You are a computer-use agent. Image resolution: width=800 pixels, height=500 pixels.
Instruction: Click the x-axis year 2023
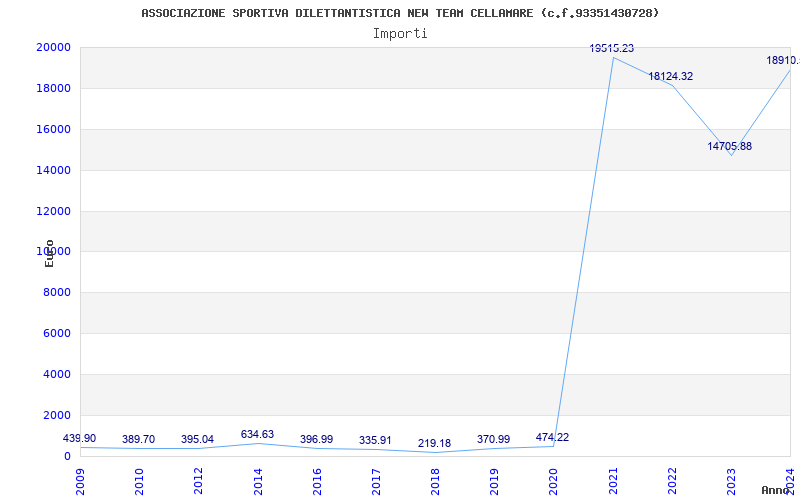pyautogui.click(x=732, y=481)
